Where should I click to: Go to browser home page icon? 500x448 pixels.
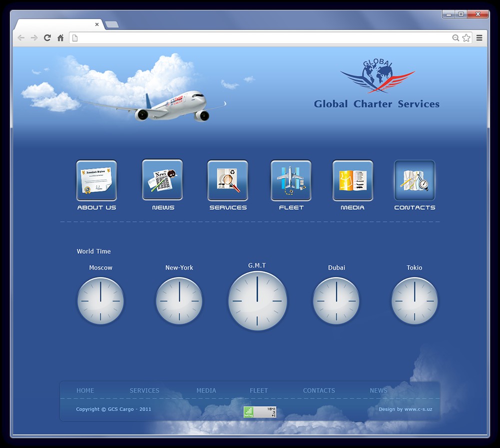click(x=60, y=38)
